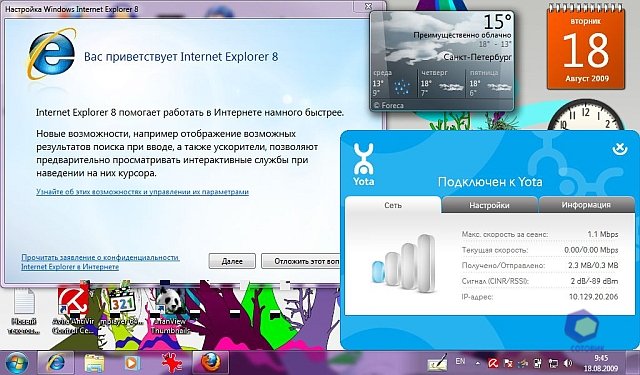Image resolution: width=640 pixels, height=375 pixels.
Task: Open the Информация tab in Yota
Action: pos(586,205)
